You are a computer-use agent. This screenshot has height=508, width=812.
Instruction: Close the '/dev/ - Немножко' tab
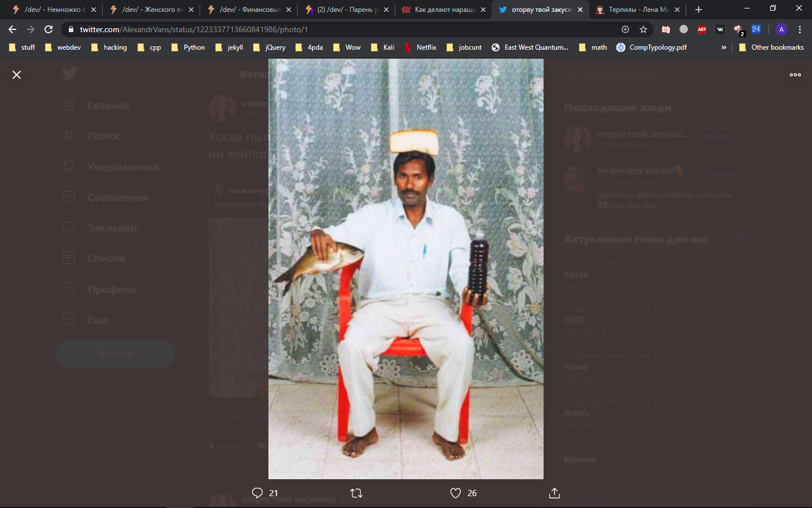[94, 10]
